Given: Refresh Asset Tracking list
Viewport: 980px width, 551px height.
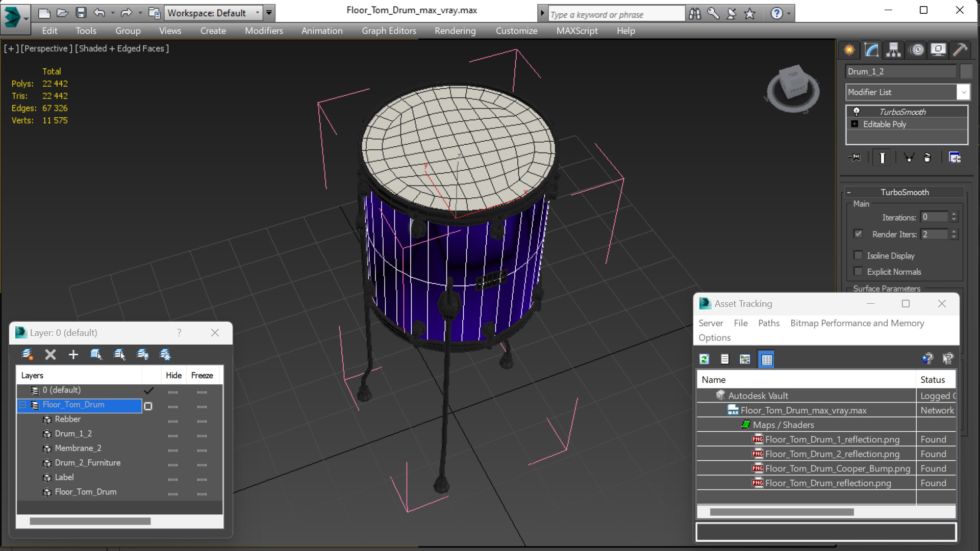Looking at the screenshot, I should click(x=704, y=359).
